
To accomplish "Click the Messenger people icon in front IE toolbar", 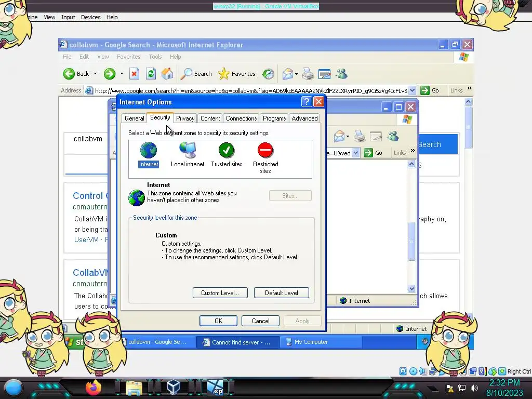I will click(342, 74).
